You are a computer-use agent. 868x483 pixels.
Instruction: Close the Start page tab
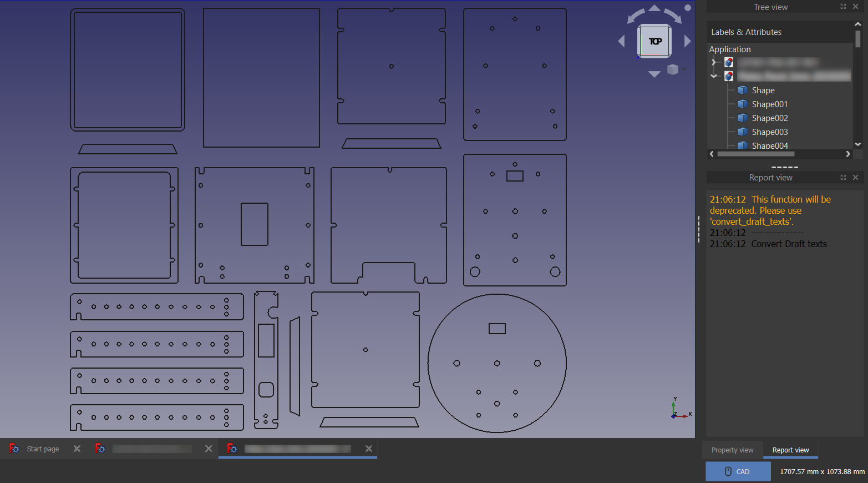coord(77,449)
